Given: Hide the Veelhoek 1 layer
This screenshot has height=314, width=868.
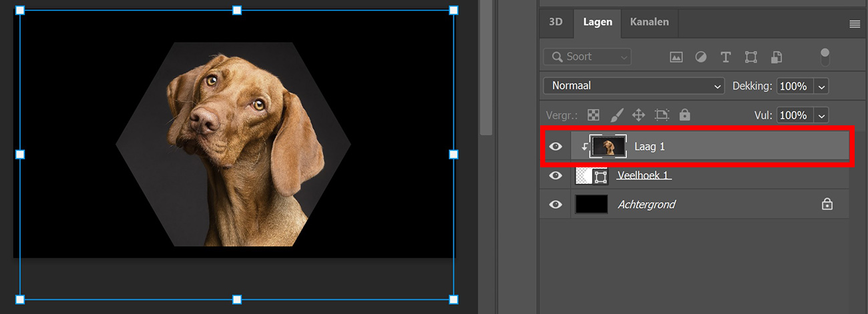Looking at the screenshot, I should point(556,176).
